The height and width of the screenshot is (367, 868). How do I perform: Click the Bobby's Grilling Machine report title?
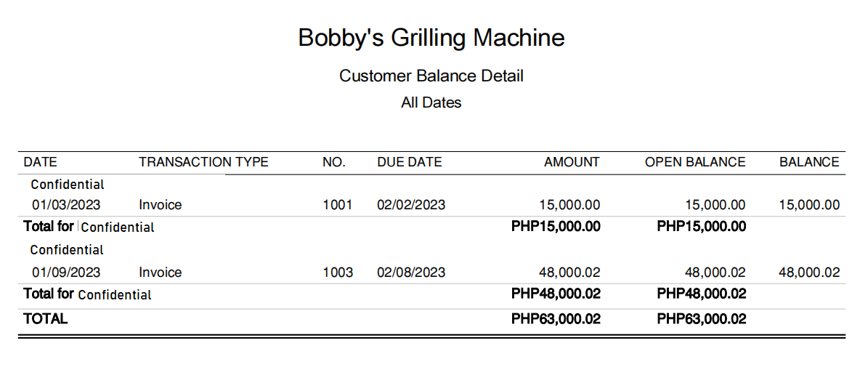click(431, 38)
